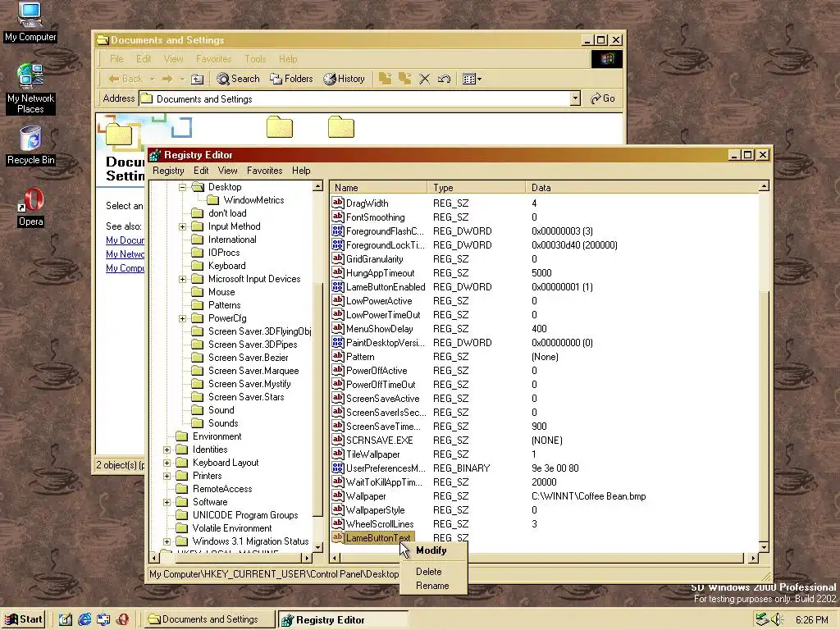The image size is (840, 630).
Task: Expand the Identities registry key
Action: pos(167,450)
